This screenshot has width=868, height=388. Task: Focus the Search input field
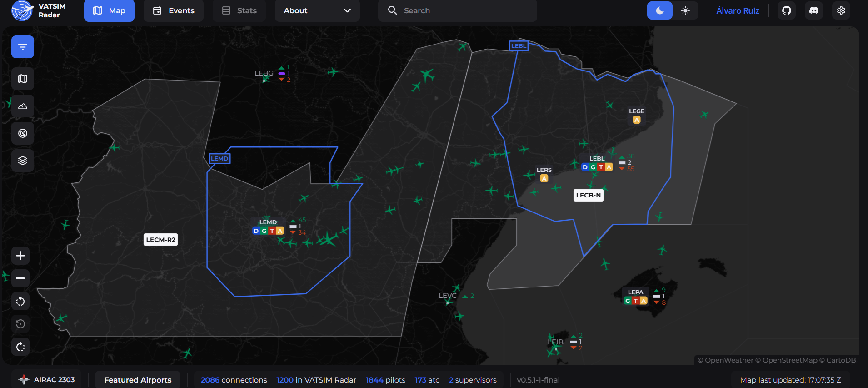click(458, 10)
